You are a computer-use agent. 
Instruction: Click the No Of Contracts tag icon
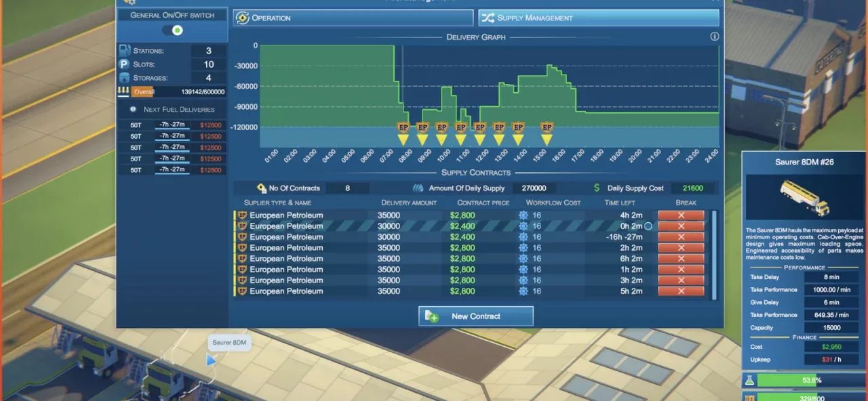(x=262, y=188)
